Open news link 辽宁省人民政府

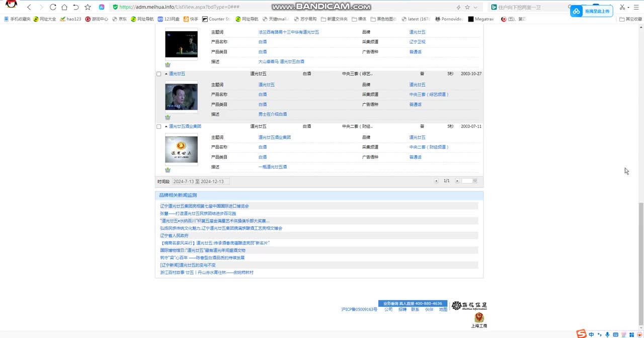pyautogui.click(x=174, y=235)
